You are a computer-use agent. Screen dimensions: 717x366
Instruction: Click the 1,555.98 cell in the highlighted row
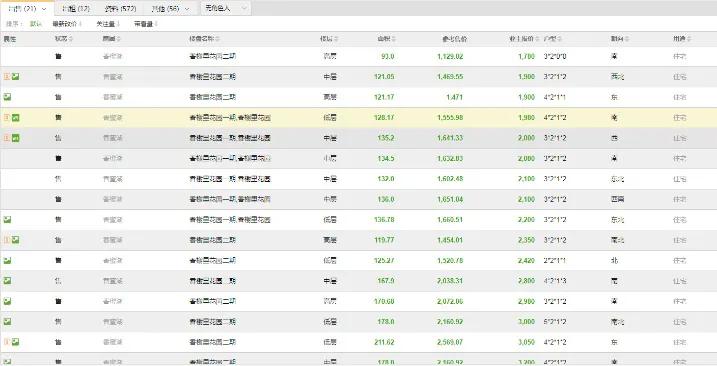click(449, 118)
